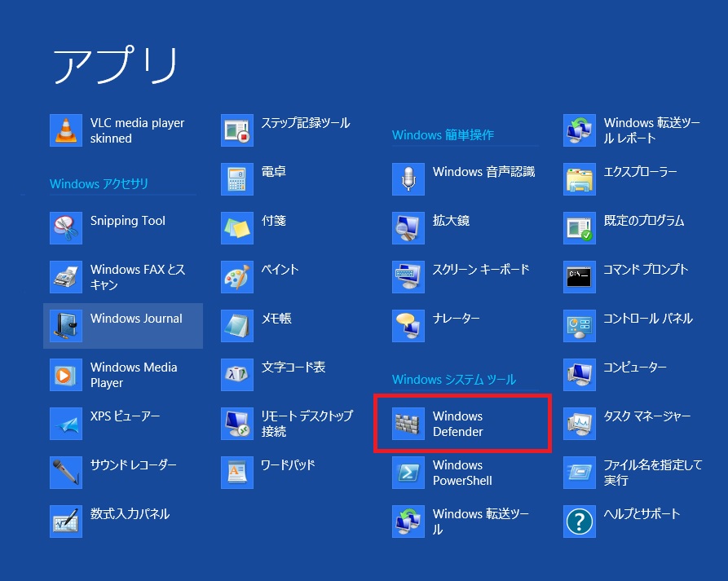The width and height of the screenshot is (728, 581).
Task: Click the "ペイント" label text
Action: [x=280, y=269]
